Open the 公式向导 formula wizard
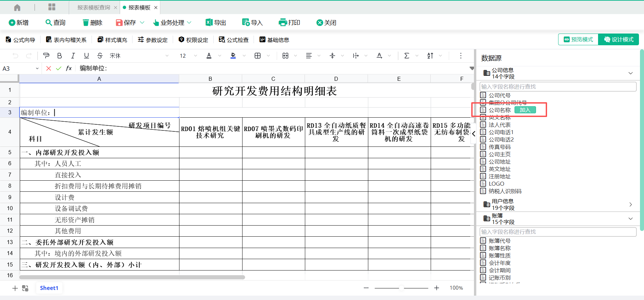 [x=20, y=40]
